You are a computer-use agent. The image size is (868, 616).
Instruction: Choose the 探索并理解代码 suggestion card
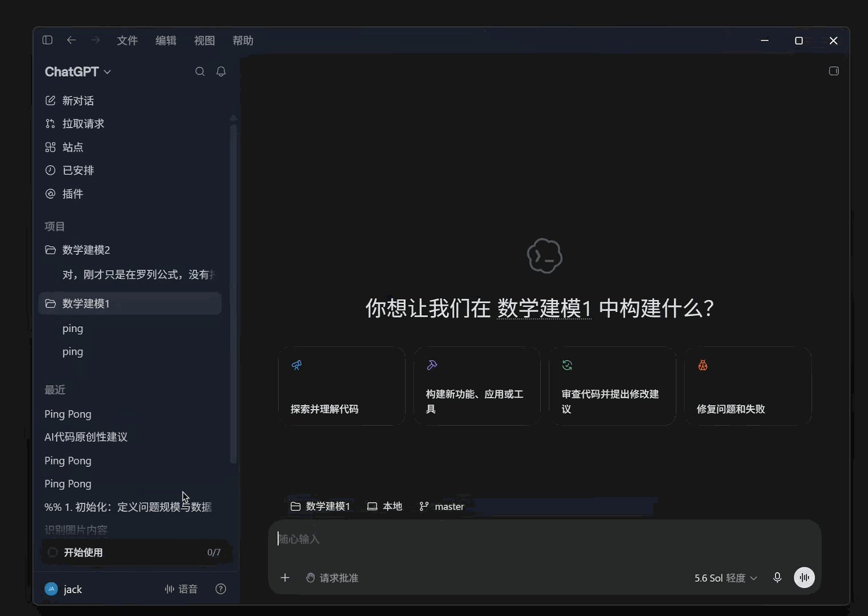click(341, 386)
